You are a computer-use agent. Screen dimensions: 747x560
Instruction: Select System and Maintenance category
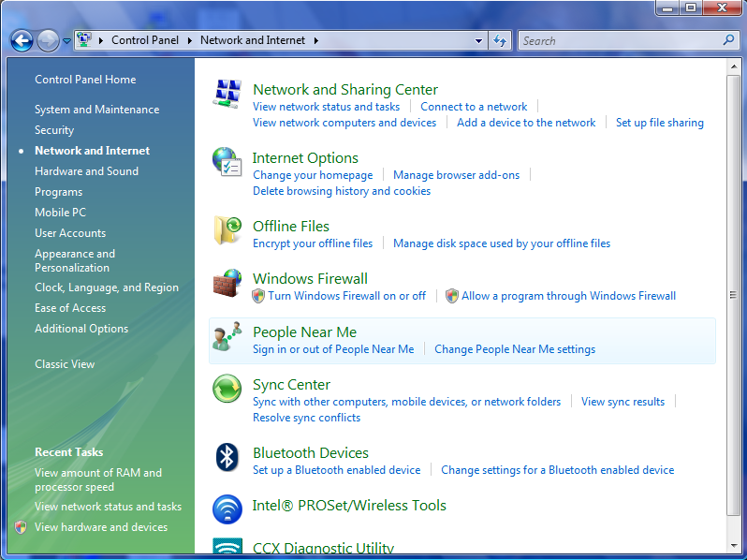tap(96, 110)
